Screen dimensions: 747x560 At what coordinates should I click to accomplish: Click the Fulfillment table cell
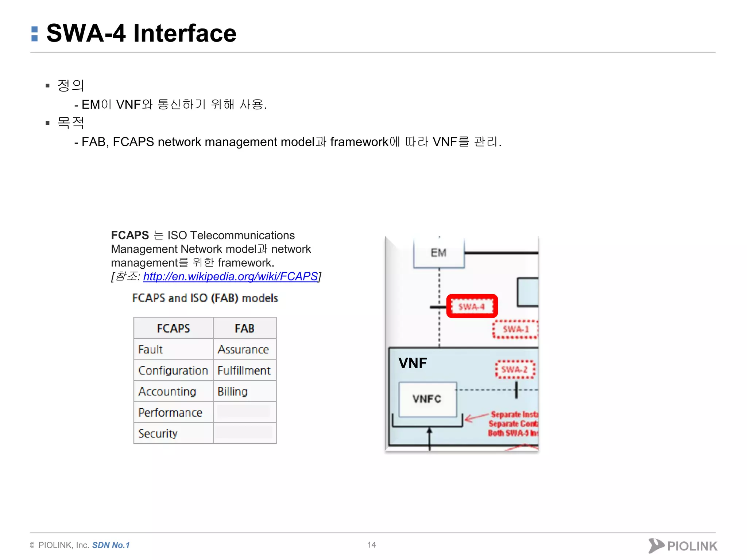pos(245,370)
